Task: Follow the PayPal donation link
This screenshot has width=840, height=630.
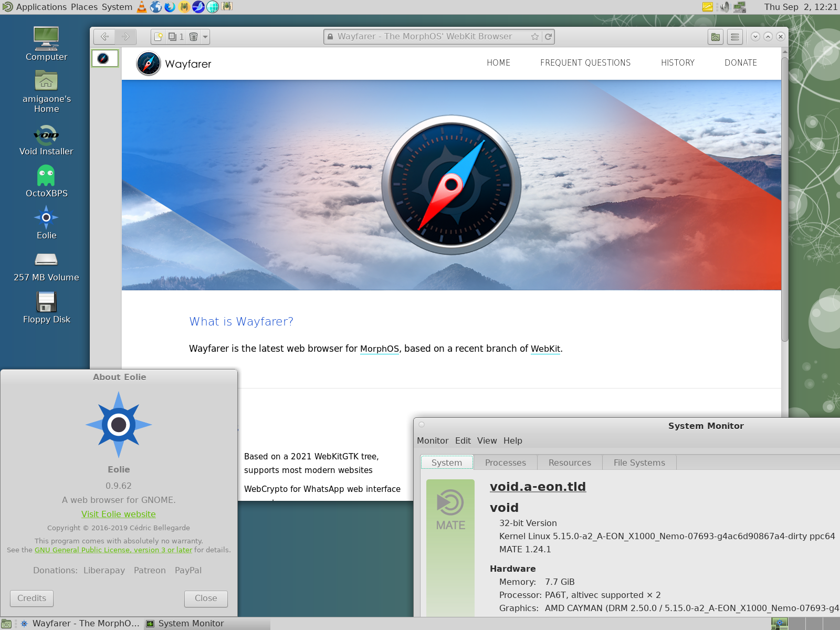Action: 188,571
